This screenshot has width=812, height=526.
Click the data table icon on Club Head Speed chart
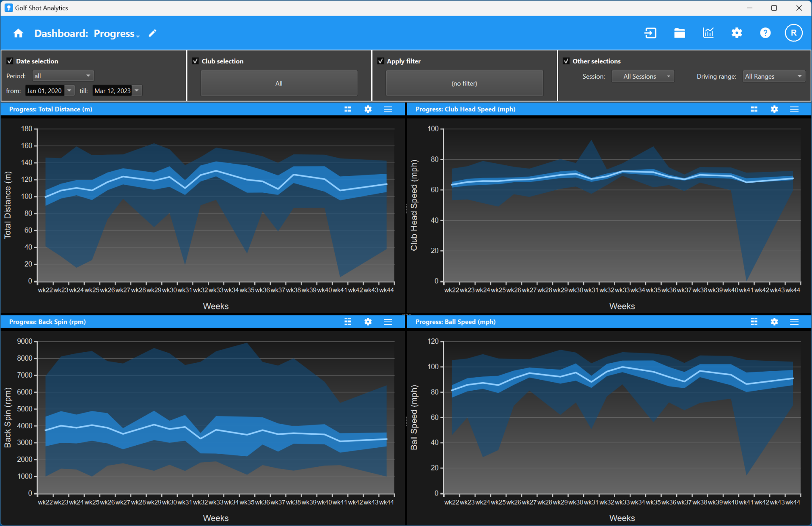(754, 109)
